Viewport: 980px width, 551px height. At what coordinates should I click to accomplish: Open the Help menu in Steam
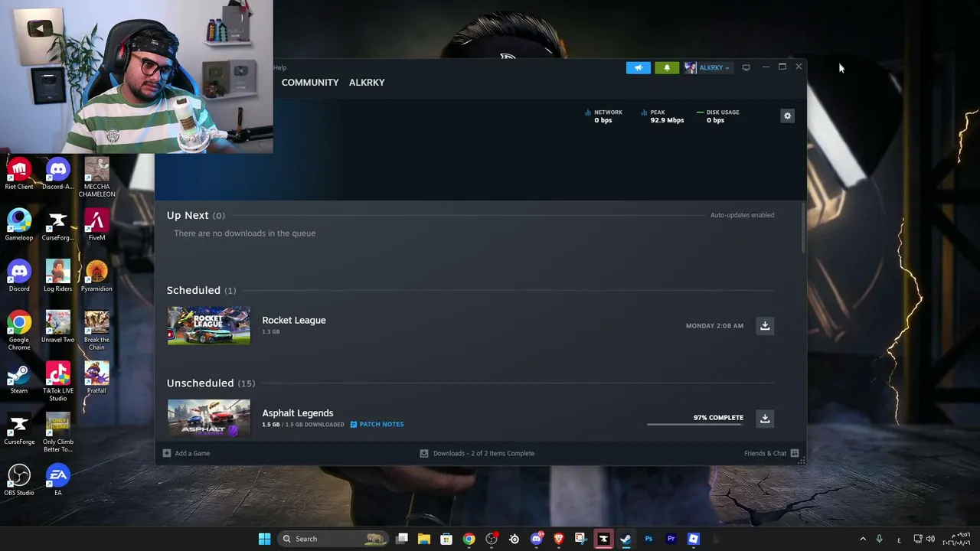(279, 67)
